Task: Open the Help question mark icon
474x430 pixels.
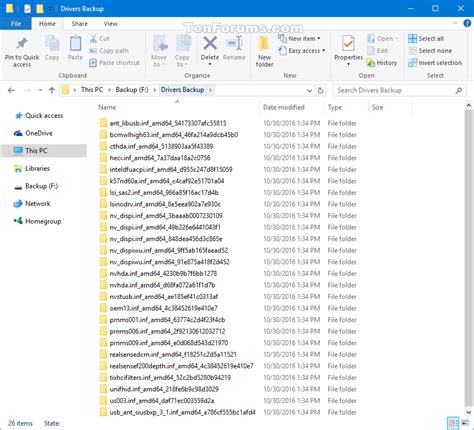Action: [x=467, y=23]
